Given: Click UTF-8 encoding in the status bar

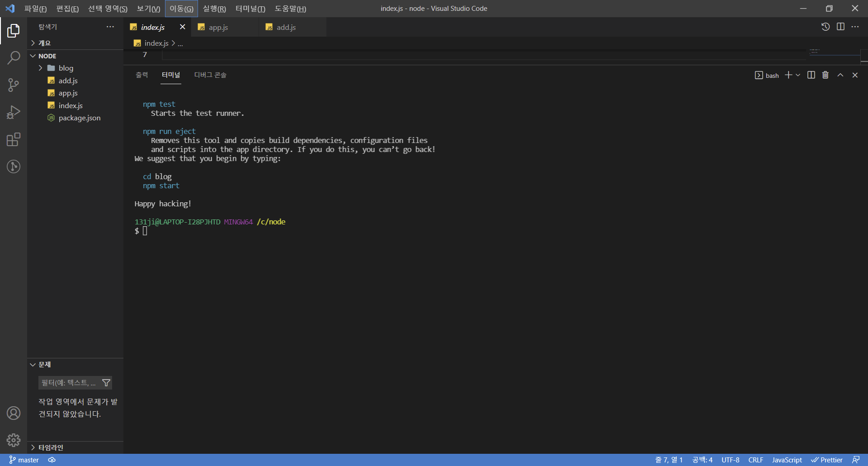Looking at the screenshot, I should [x=730, y=460].
